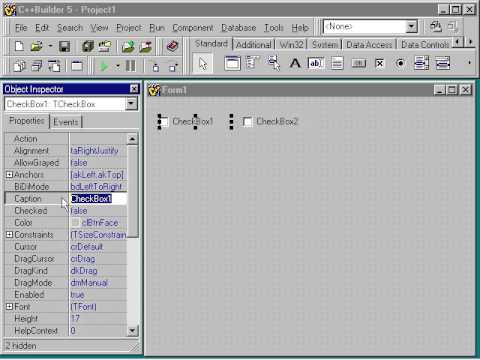Open the Edit menu

[x=42, y=28]
